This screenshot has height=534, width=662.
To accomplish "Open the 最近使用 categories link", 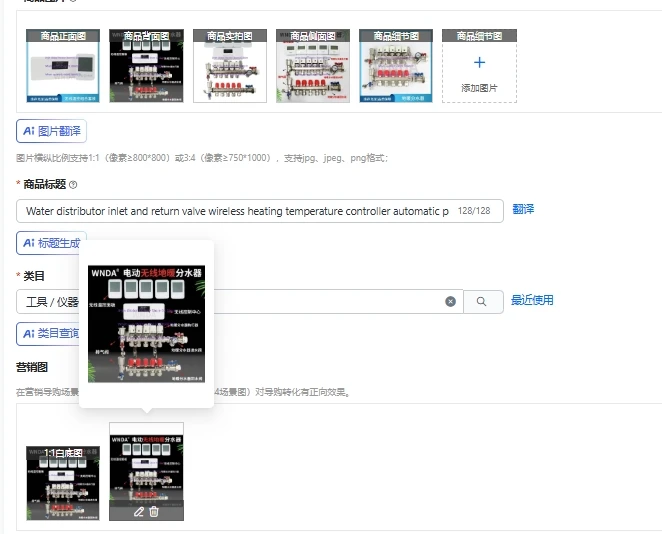I will point(532,300).
